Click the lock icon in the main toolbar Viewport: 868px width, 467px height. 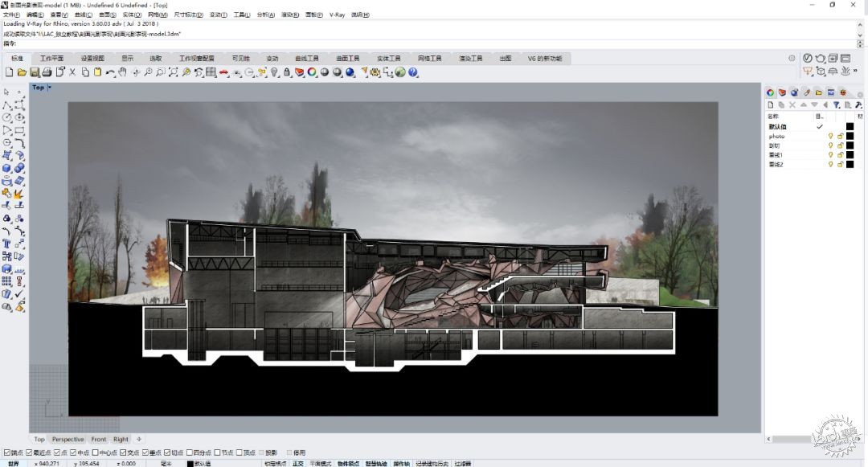coord(287,72)
